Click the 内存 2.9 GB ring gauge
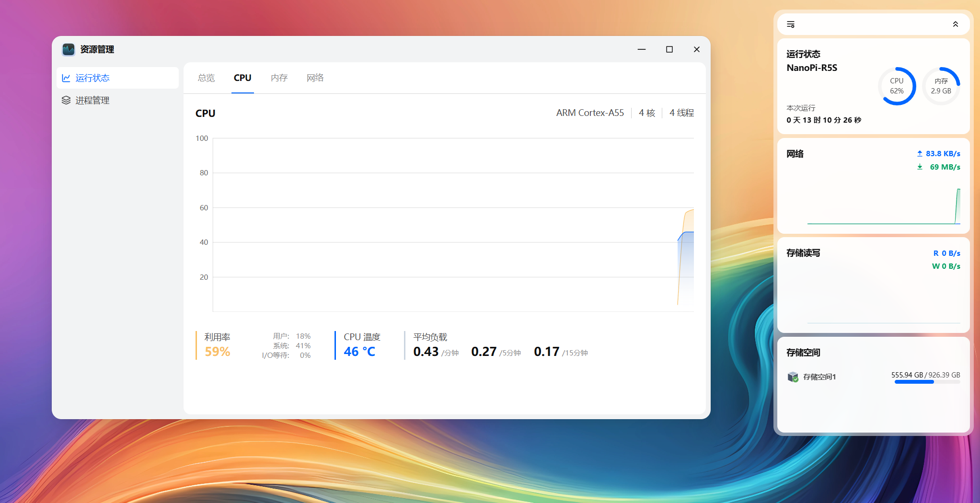 (x=941, y=86)
